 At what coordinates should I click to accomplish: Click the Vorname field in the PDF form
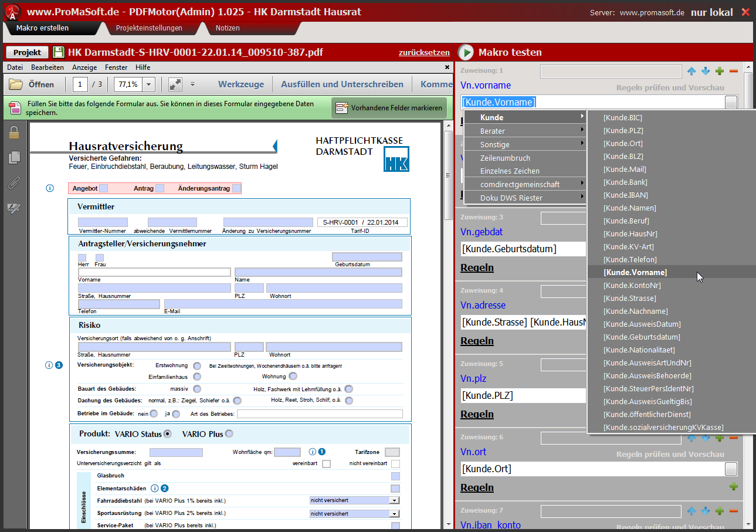coord(154,272)
